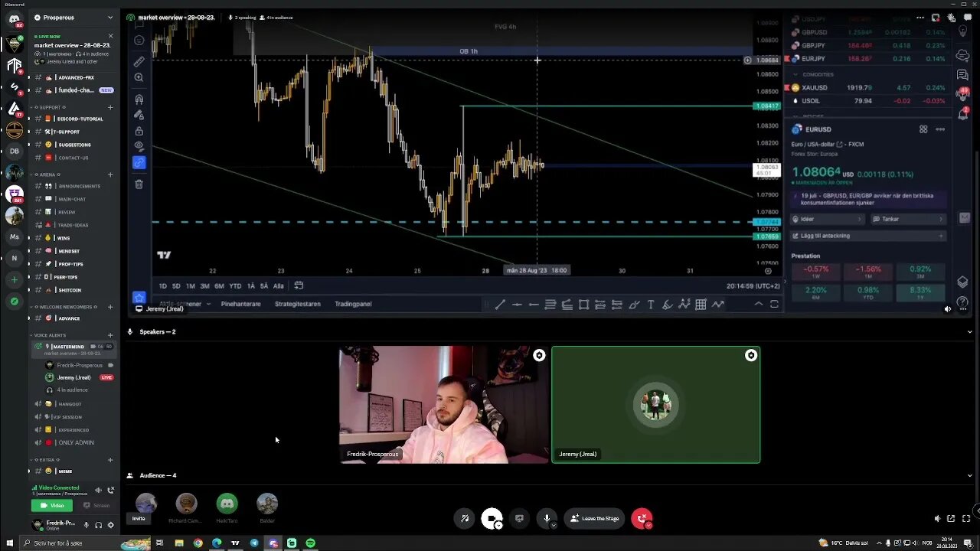Collapse the SUPPORT category
The image size is (980, 551).
click(x=49, y=107)
